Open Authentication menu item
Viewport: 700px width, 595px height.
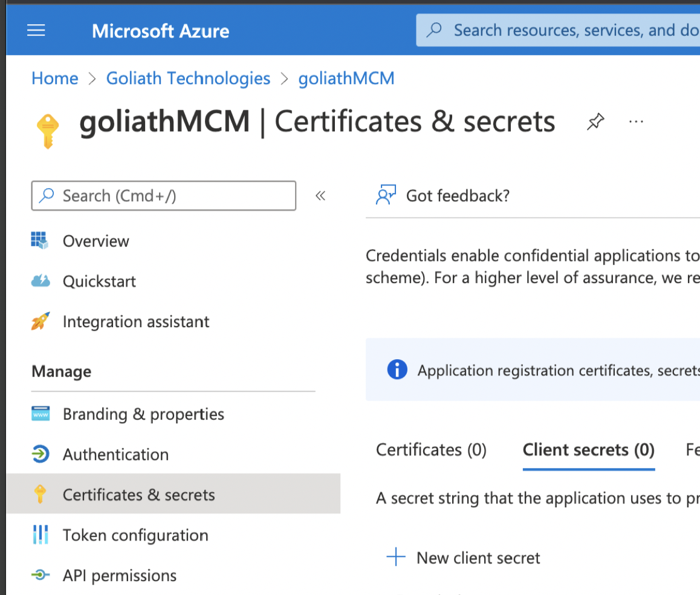click(x=115, y=455)
